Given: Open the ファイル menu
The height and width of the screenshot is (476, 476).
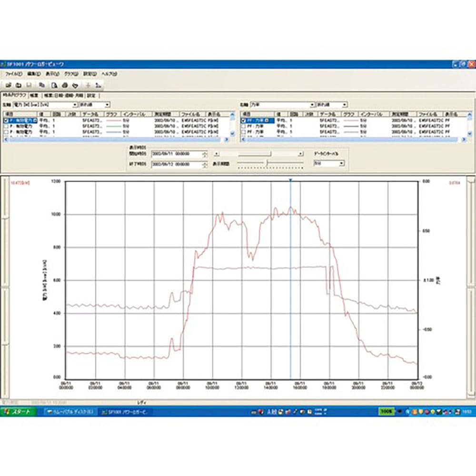Looking at the screenshot, I should coord(14,74).
